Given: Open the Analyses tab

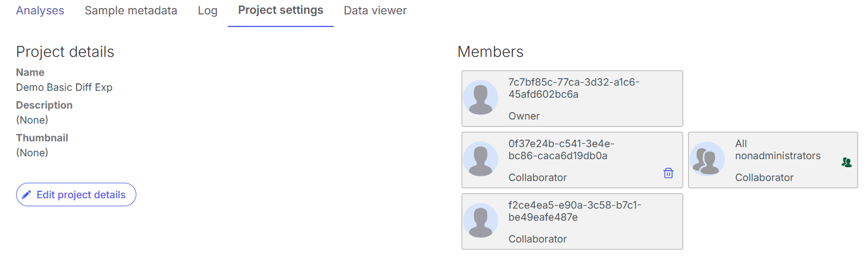Looking at the screenshot, I should (40, 10).
